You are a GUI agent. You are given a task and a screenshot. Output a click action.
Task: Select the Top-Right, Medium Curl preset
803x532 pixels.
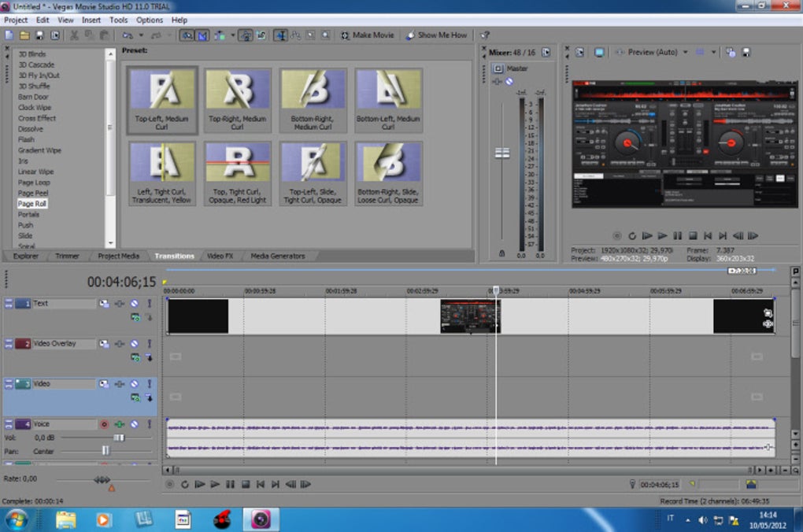point(237,100)
